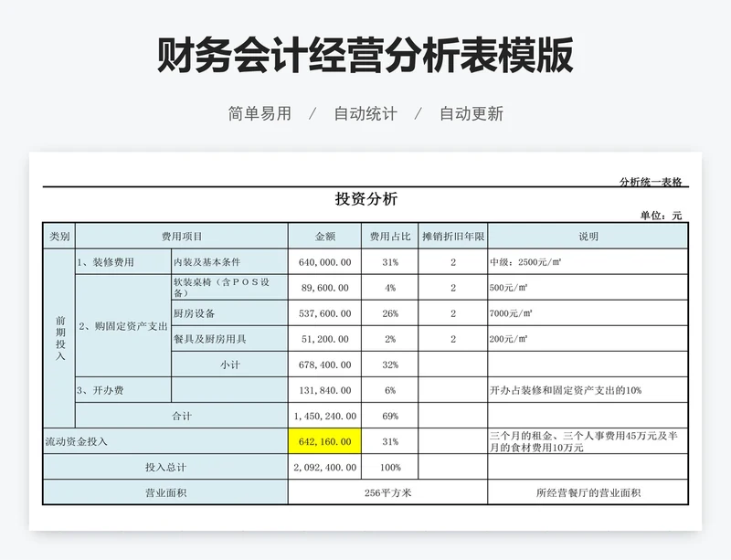Select the 营业面积 label cell
Image resolution: width=731 pixels, height=560 pixels.
pyautogui.click(x=165, y=492)
